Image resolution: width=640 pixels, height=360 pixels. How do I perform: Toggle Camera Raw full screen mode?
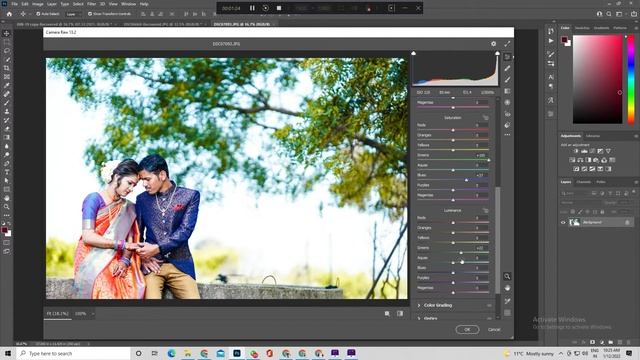tap(507, 44)
